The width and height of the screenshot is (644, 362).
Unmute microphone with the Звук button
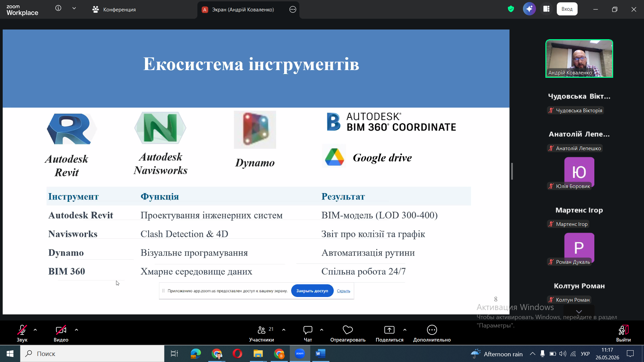click(x=22, y=333)
